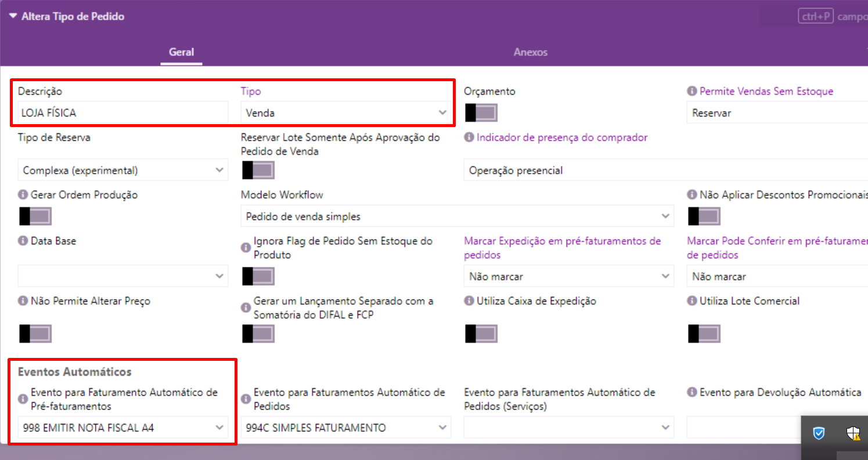Click info icon beside Não Permite Alterar Preço

tap(23, 301)
